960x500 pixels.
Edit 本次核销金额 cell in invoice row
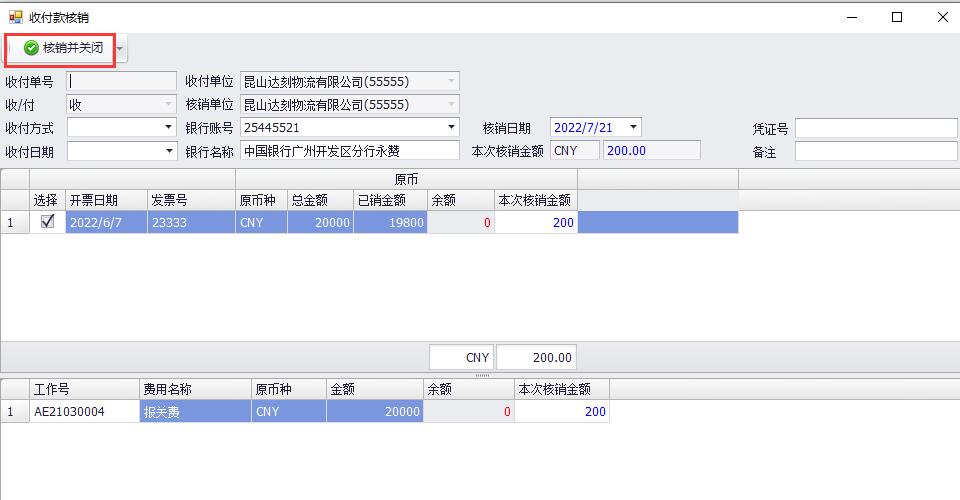535,223
